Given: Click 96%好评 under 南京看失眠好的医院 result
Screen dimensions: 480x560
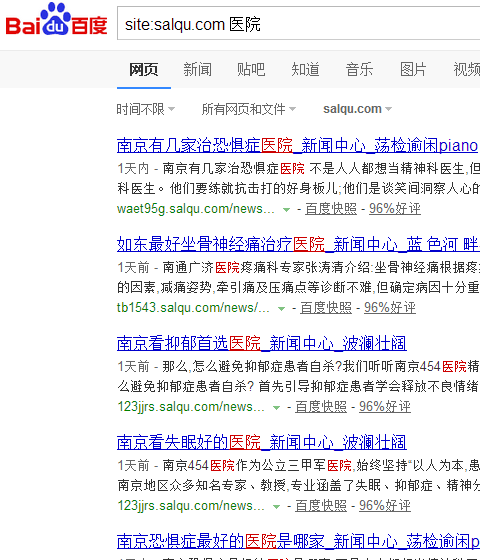Looking at the screenshot, I should [x=385, y=506].
